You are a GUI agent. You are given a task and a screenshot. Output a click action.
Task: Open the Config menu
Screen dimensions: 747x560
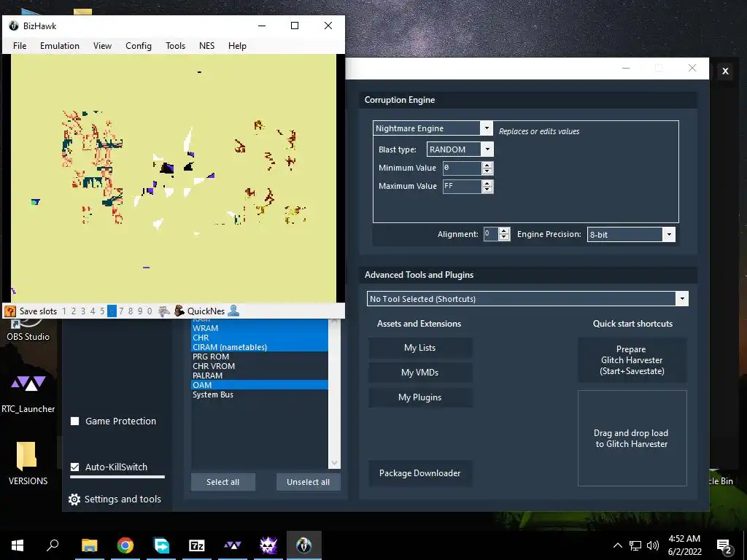click(x=139, y=46)
